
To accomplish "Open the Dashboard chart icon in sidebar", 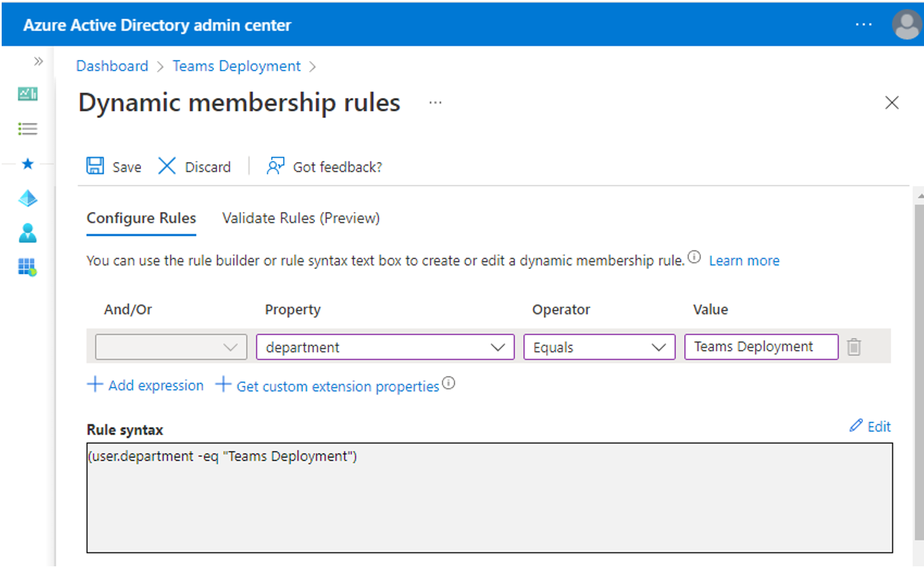I will coord(28,94).
